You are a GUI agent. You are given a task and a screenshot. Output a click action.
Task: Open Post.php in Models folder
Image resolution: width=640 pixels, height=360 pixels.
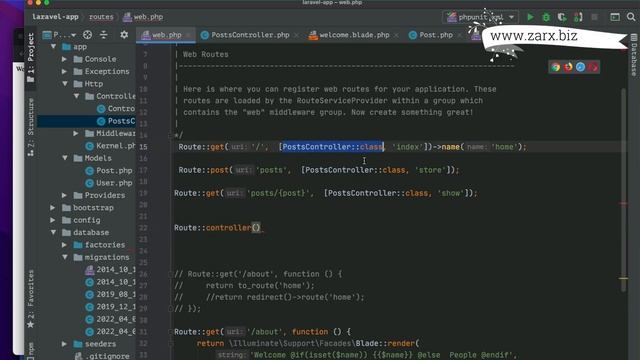(x=109, y=171)
